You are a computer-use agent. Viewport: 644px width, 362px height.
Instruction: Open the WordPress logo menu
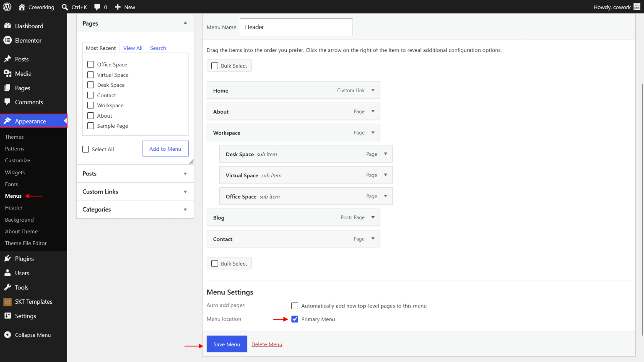tap(7, 7)
